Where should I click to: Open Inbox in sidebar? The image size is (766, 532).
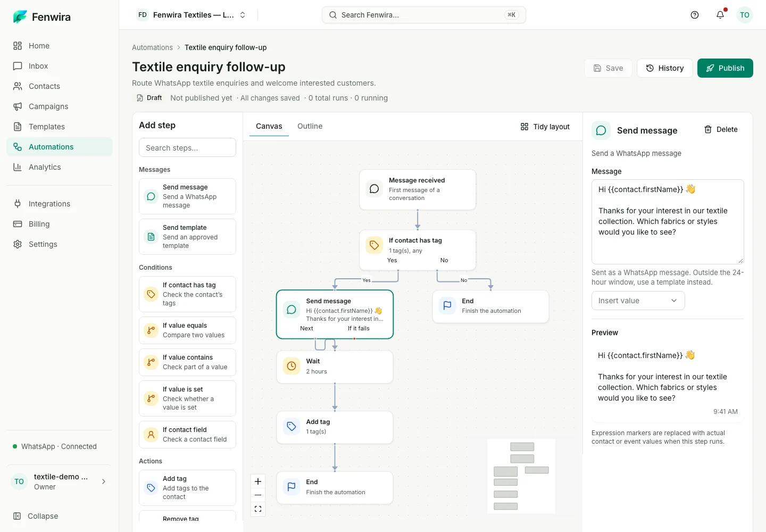pos(60,66)
